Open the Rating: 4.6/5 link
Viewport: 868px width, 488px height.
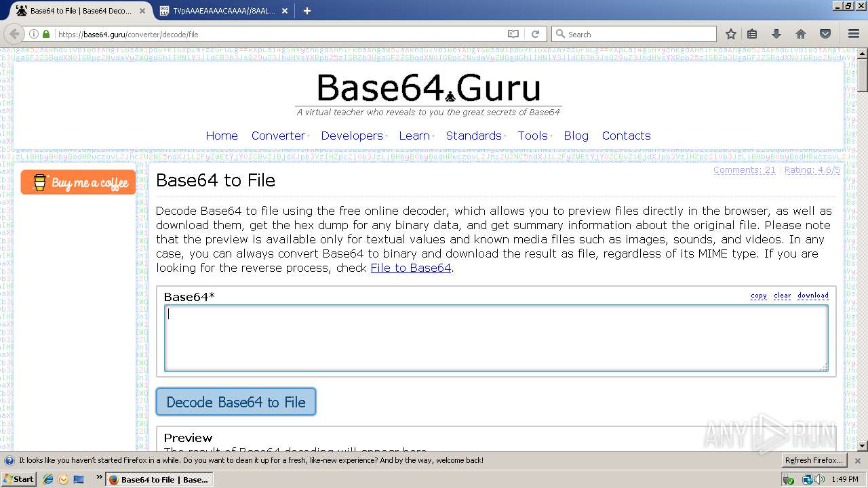click(812, 170)
